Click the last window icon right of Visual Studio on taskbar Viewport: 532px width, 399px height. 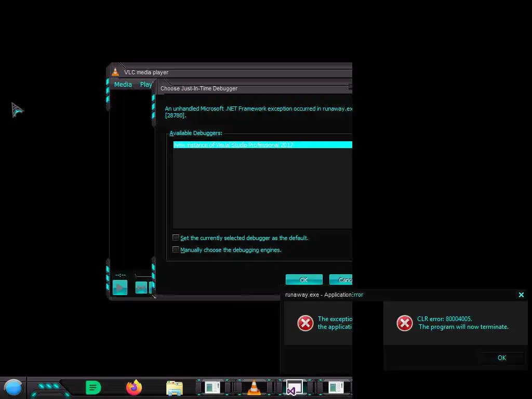[x=336, y=388]
